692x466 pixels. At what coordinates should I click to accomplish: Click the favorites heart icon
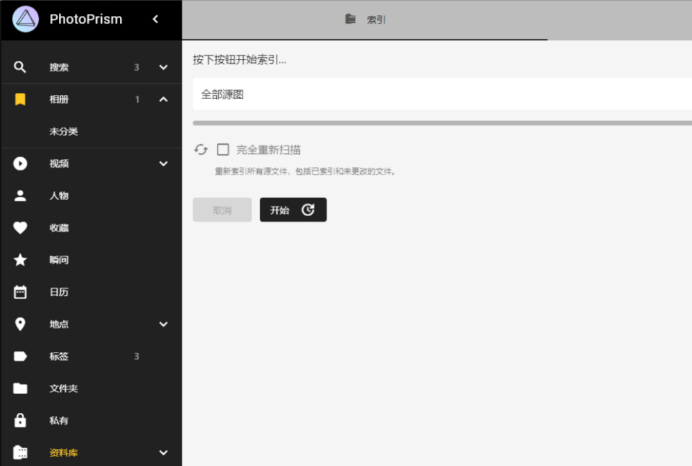20,228
